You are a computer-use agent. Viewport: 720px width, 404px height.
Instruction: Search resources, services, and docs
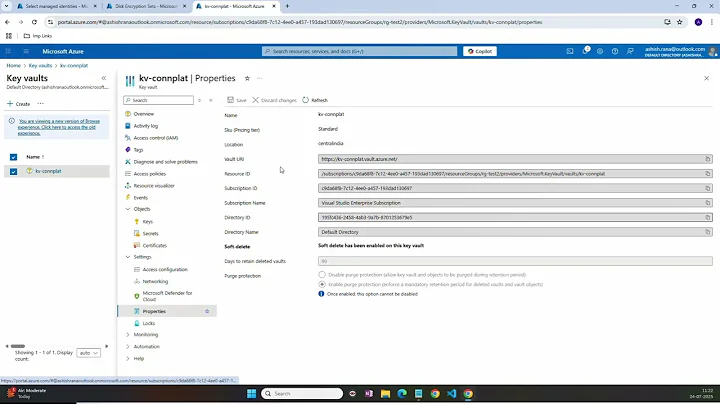click(x=360, y=51)
